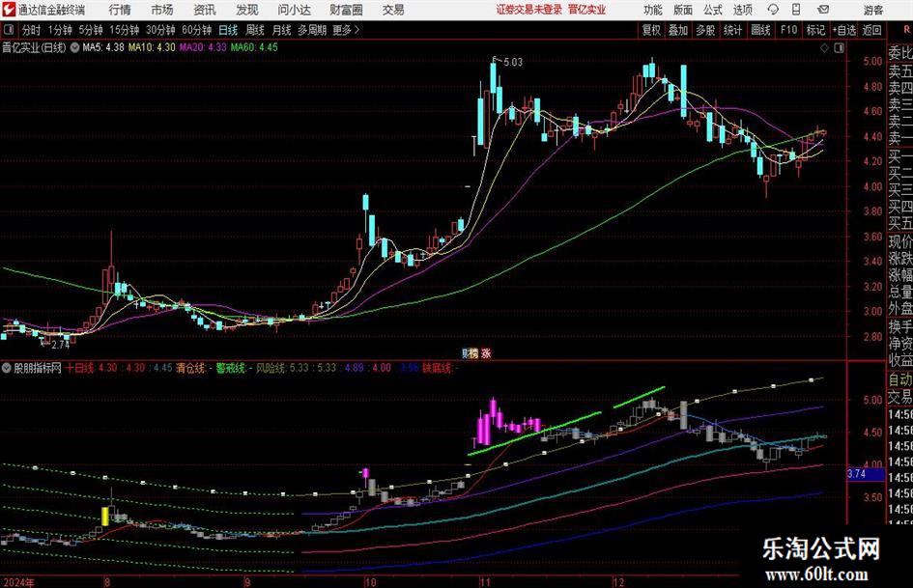The height and width of the screenshot is (588, 913).
Task: Switch to 1分钟 period
Action: click(60, 30)
